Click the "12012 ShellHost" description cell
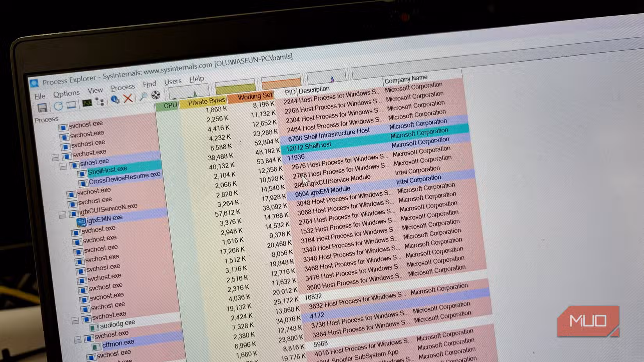This screenshot has width=644, height=362. 309,147
